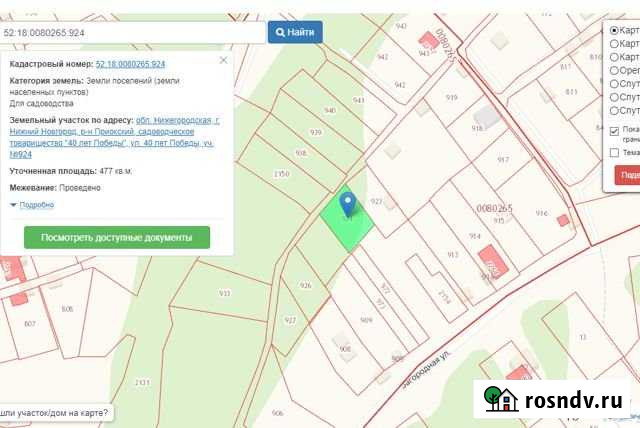Screen dimensions: 640x428
Task: Select parcel 909 on the map
Action: 366,320
